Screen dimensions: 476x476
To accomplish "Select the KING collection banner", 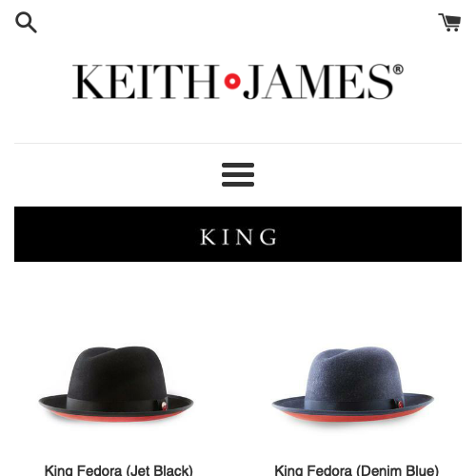I will coord(238,234).
